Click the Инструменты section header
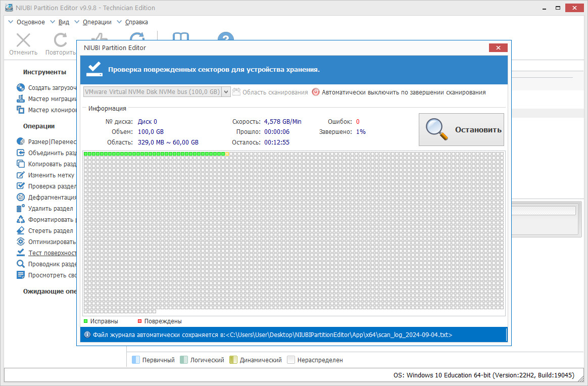 44,72
